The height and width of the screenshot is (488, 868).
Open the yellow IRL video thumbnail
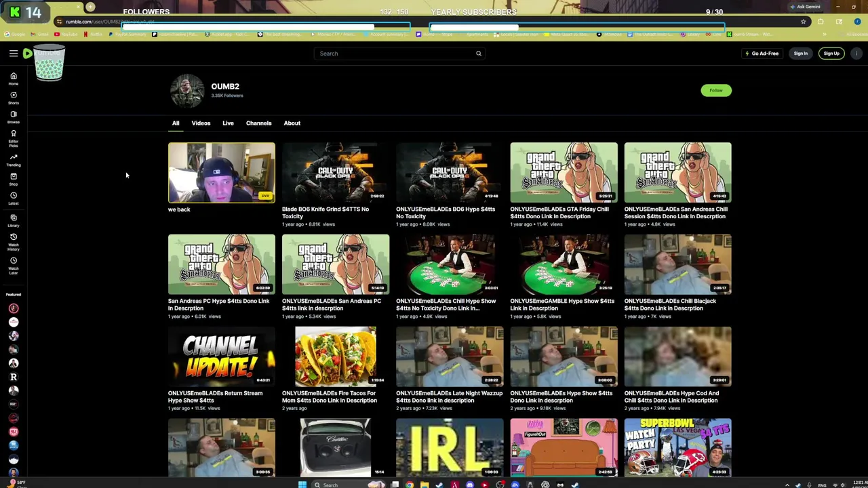450,447
